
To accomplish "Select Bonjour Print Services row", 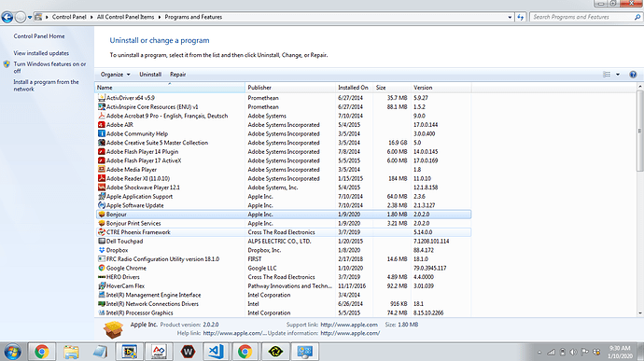I will coord(284,224).
